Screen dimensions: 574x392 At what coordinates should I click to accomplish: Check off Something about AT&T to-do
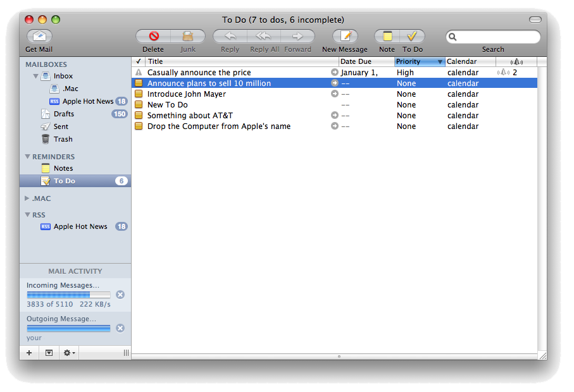[139, 116]
